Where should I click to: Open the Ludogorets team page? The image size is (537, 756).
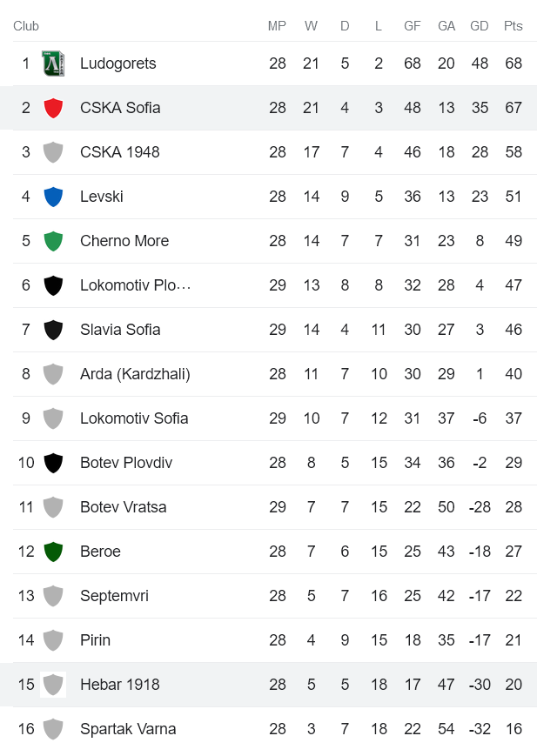click(x=120, y=63)
